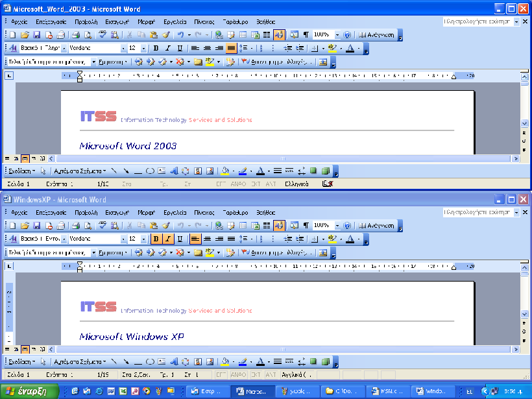Click Αυτόματα Σχήματα in Microsoft_Word_2003 drawing toolbar
This screenshot has width=532, height=399.
pos(80,171)
